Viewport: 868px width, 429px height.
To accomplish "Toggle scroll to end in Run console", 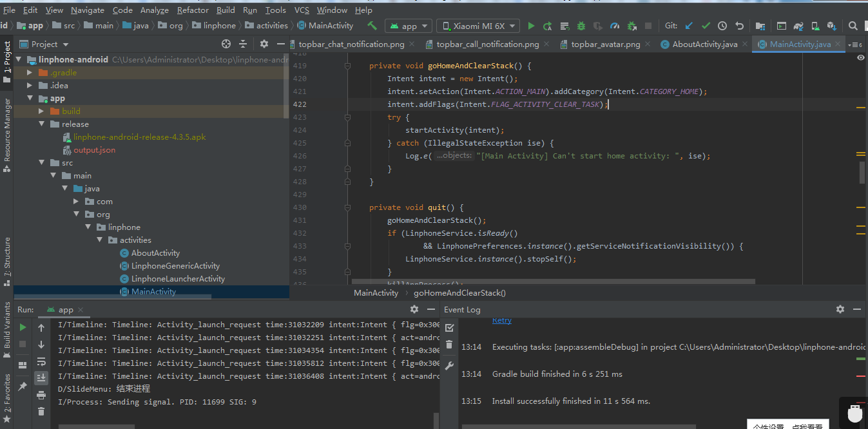I will 41,377.
